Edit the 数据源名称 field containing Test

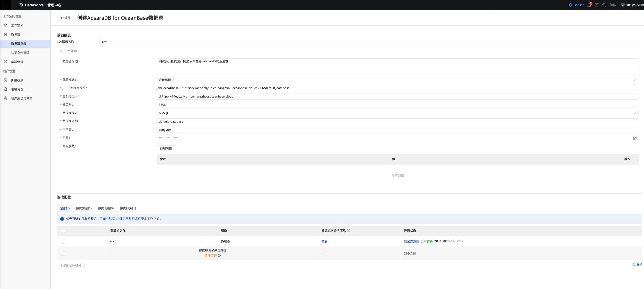coord(371,42)
